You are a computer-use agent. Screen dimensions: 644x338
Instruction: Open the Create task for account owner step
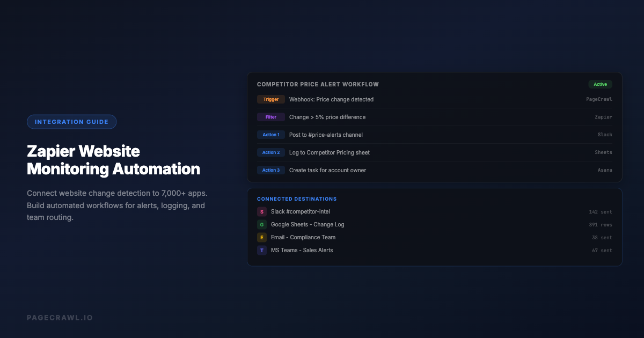327,170
